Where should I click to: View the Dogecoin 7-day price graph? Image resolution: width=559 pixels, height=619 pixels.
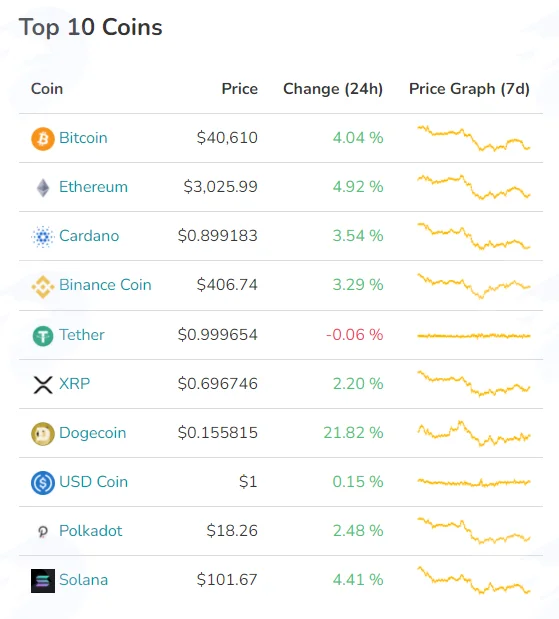coord(474,433)
